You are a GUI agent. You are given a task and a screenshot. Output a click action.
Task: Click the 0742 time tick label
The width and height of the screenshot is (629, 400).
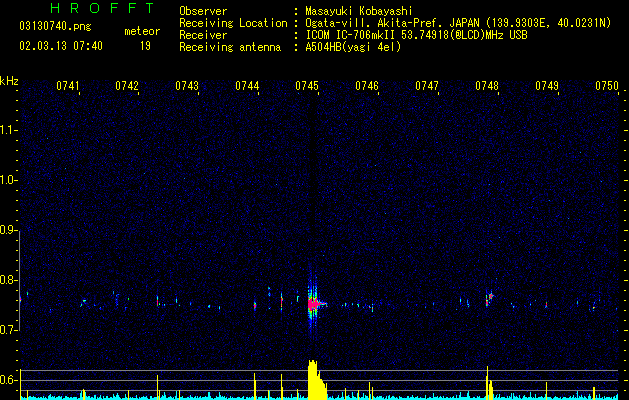pyautogui.click(x=127, y=86)
